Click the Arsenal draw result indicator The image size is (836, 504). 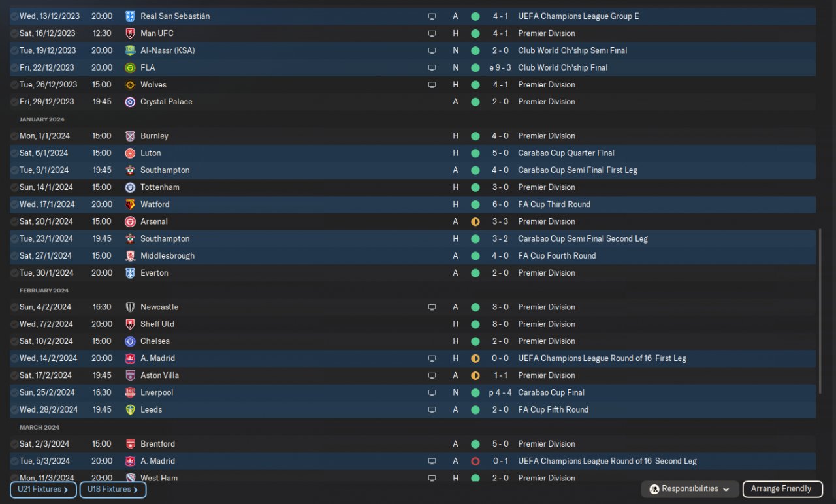tap(475, 222)
